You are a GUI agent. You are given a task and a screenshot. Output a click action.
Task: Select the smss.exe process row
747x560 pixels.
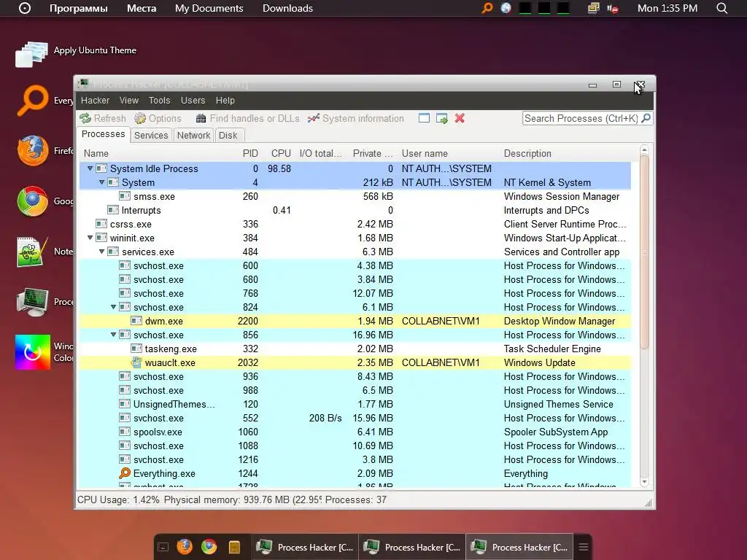(355, 196)
